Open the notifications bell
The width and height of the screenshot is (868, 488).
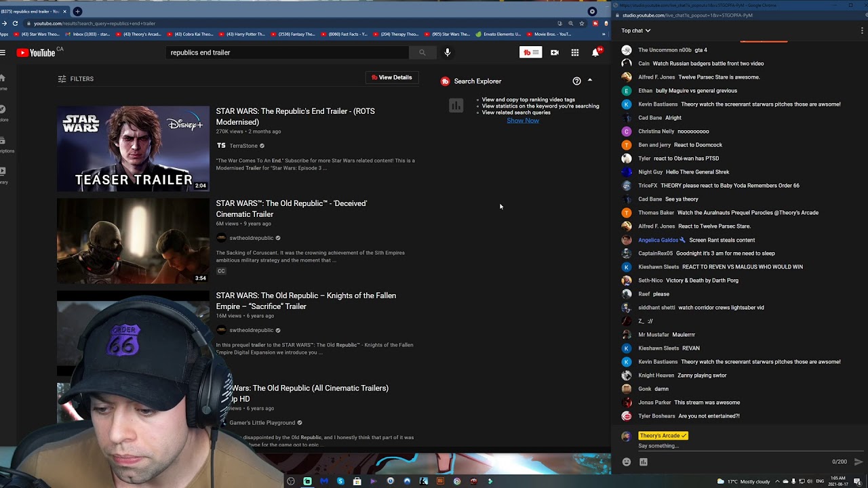[596, 52]
